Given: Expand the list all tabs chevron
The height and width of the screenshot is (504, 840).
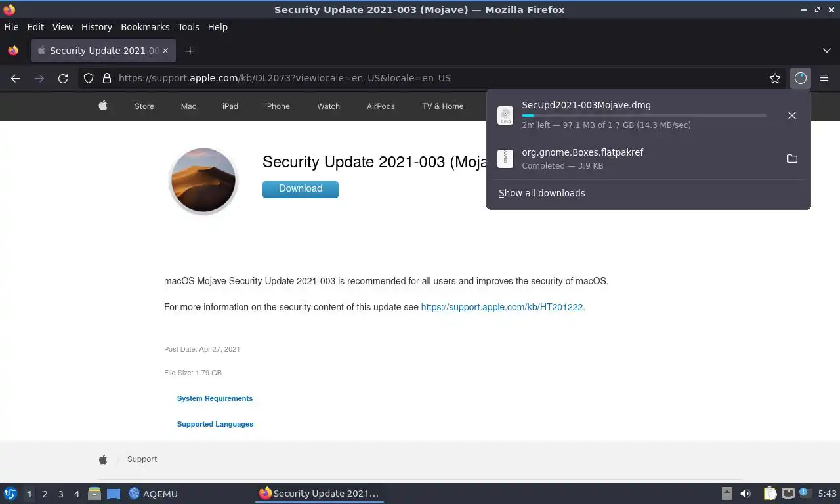Looking at the screenshot, I should tap(827, 51).
